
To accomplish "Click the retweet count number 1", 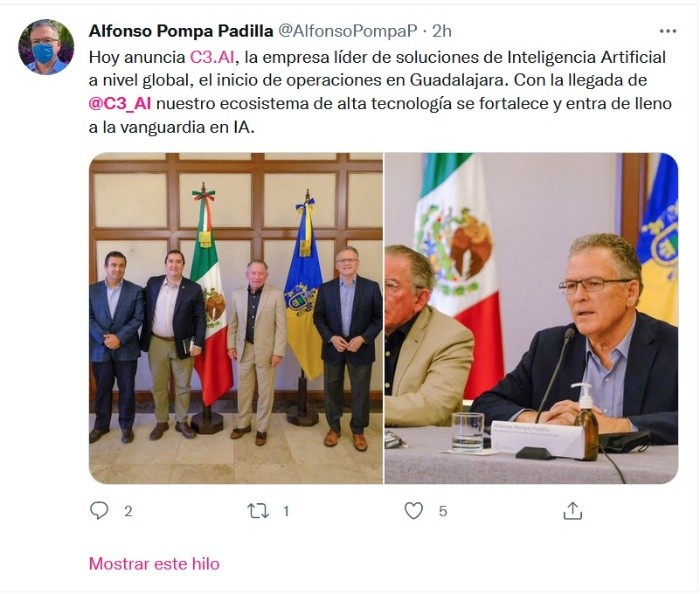I will pyautogui.click(x=286, y=511).
